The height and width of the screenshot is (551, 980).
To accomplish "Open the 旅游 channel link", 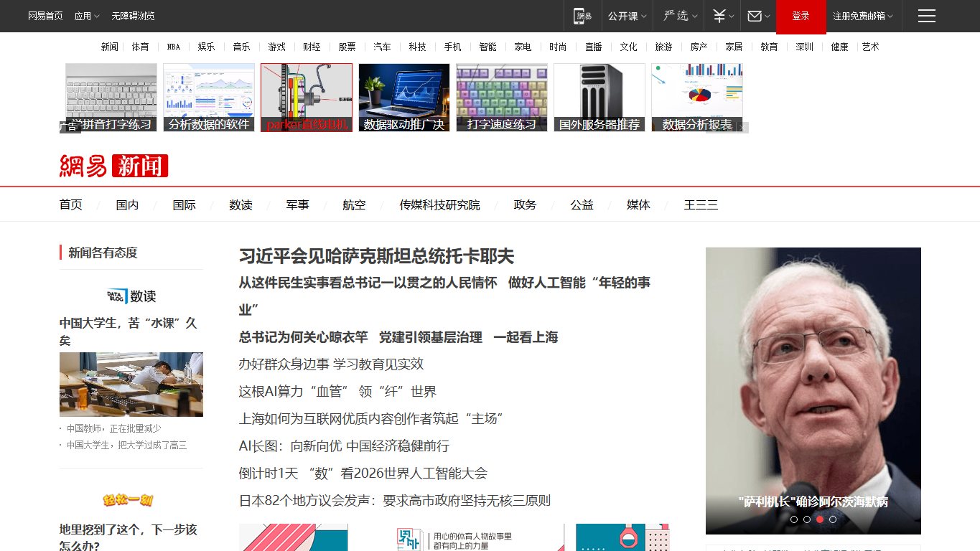I will [663, 47].
